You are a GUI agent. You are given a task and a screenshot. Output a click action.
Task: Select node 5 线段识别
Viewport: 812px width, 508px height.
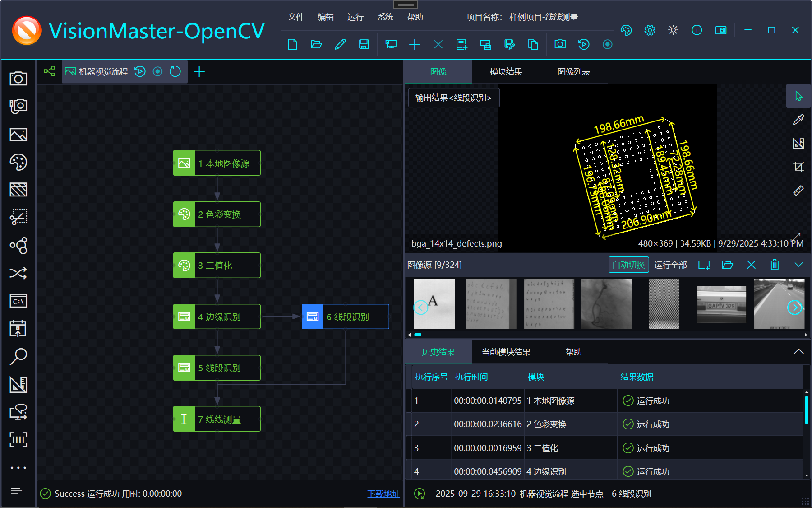pyautogui.click(x=217, y=368)
